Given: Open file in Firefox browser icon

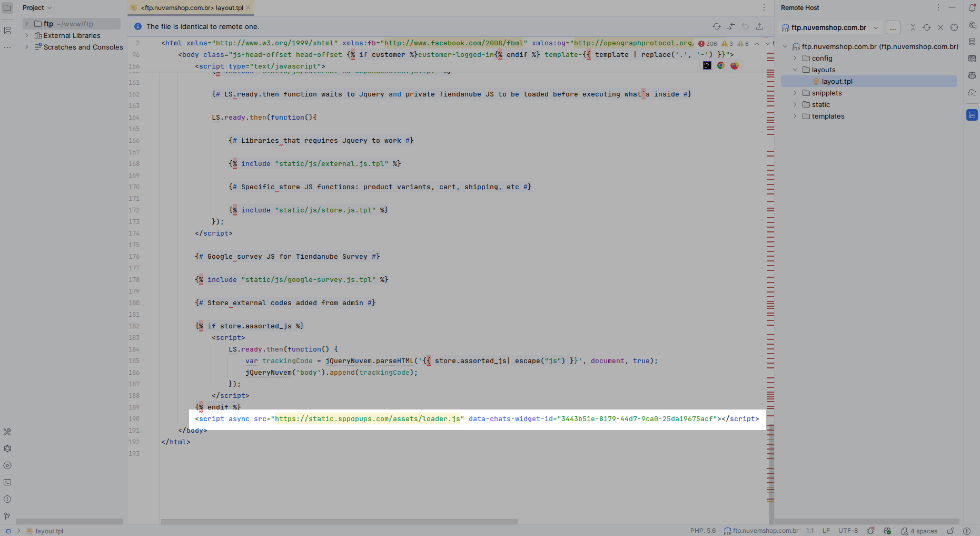Looking at the screenshot, I should tap(735, 65).
